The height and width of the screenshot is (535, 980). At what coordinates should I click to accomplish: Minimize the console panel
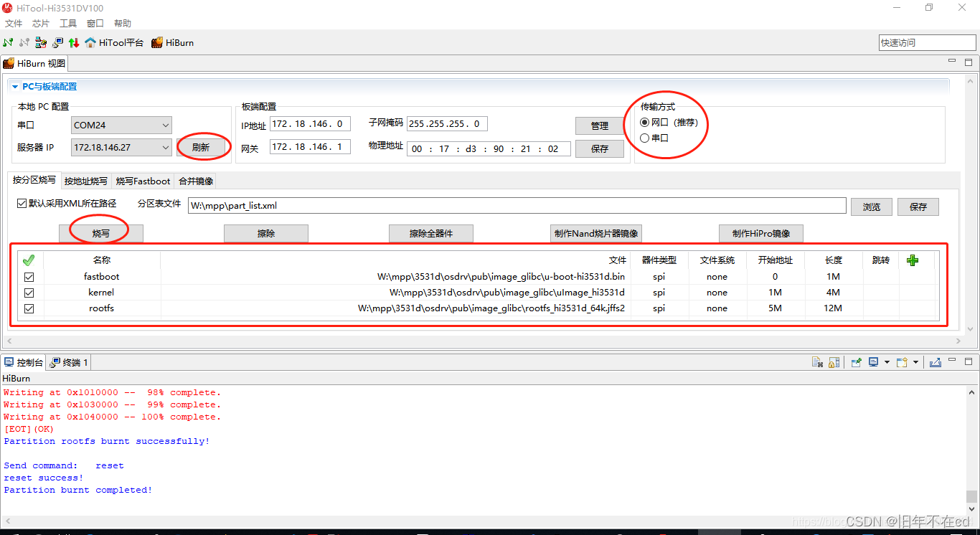[952, 361]
